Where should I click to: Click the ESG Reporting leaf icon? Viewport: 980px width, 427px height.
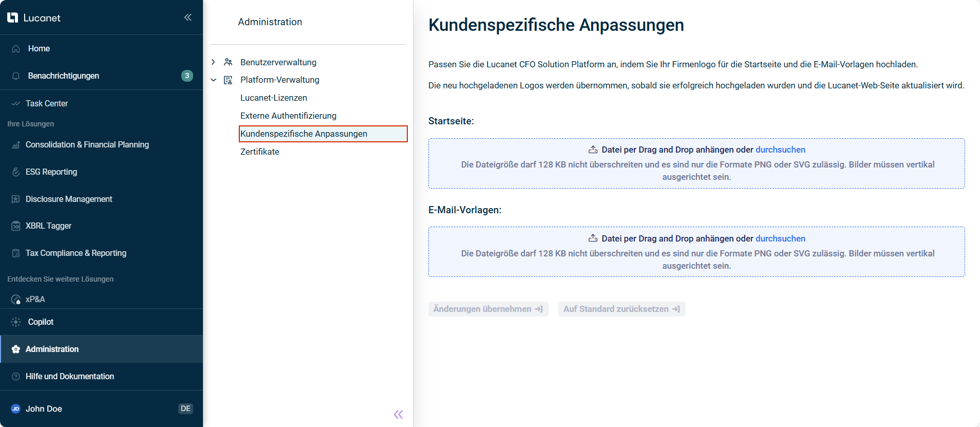pos(16,172)
